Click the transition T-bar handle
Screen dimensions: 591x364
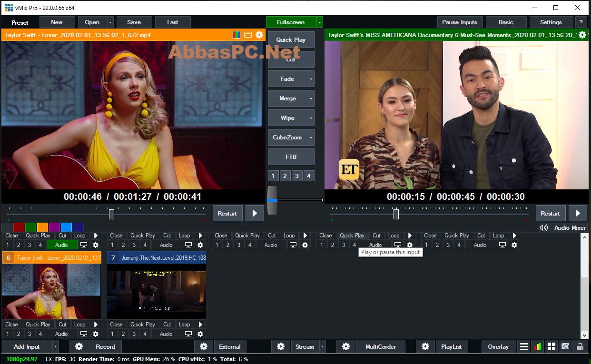[x=272, y=200]
